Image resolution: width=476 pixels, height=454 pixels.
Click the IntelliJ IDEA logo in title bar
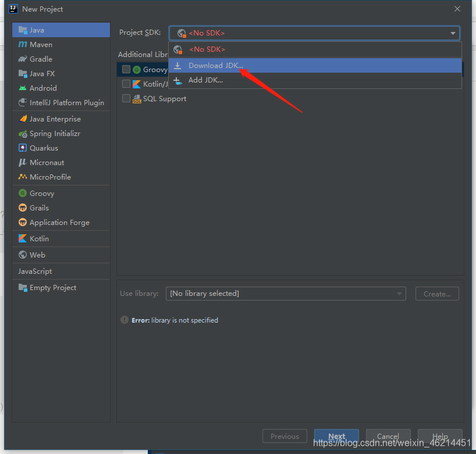tap(13, 9)
